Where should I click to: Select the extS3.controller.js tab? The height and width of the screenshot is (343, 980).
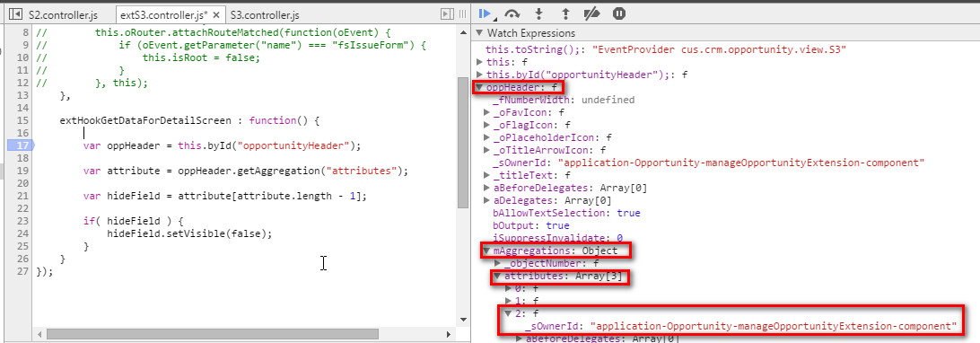164,14
